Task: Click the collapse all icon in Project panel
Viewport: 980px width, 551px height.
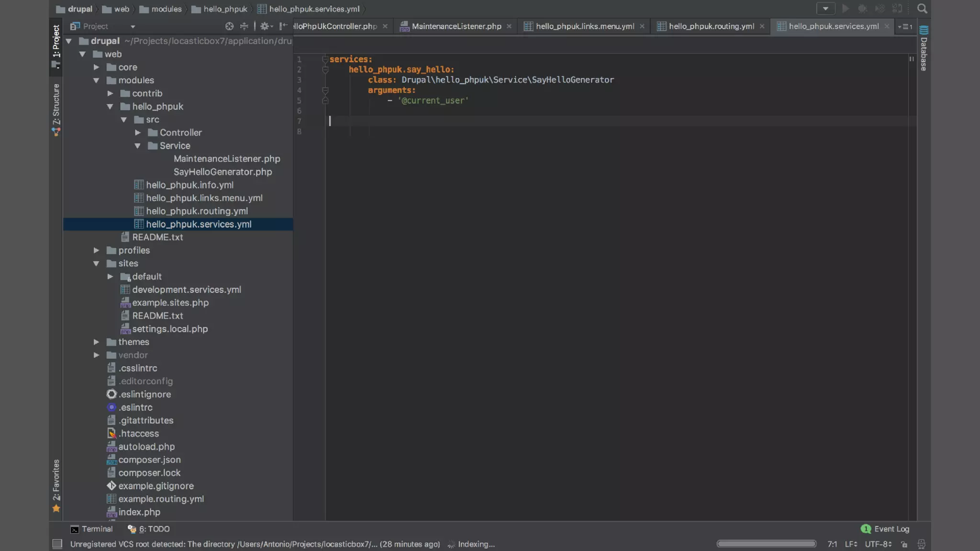Action: pyautogui.click(x=244, y=26)
